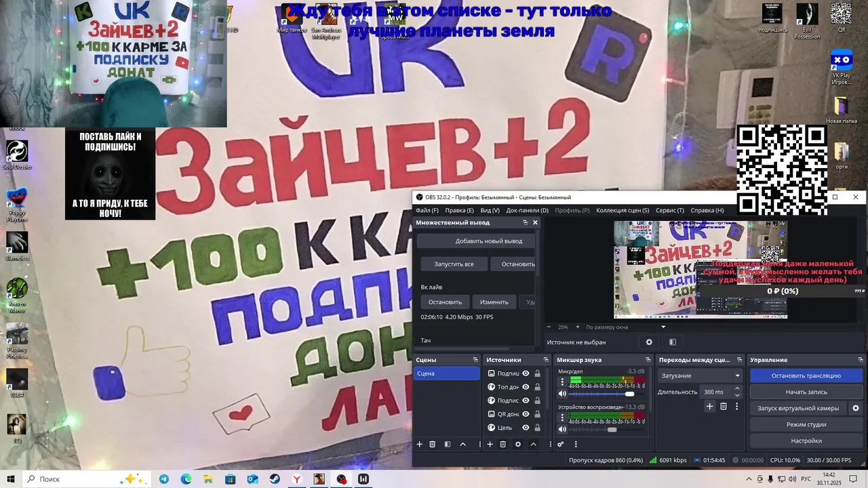Toggle lock on QR дона source

pyautogui.click(x=538, y=414)
